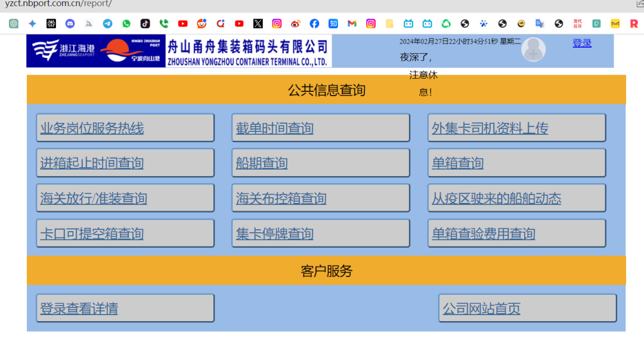The width and height of the screenshot is (644, 348).
Task: Open the WhatsApp bookmark
Action: pyautogui.click(x=126, y=24)
